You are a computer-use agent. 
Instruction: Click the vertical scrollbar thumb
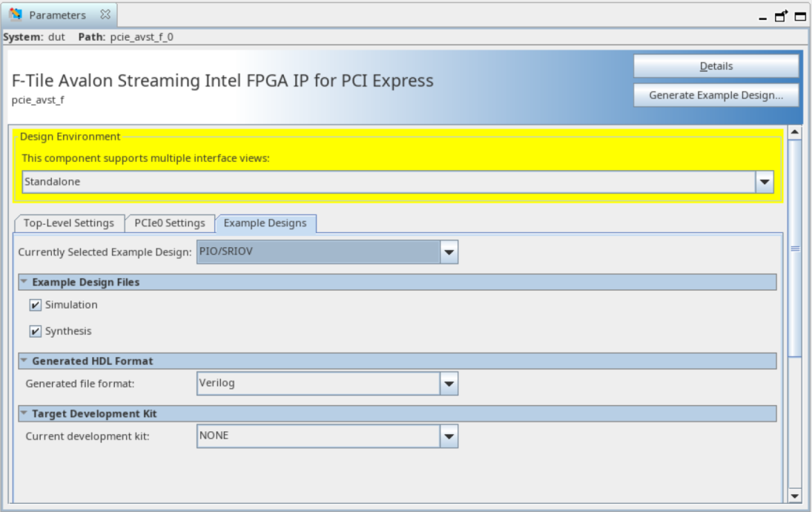pyautogui.click(x=795, y=248)
